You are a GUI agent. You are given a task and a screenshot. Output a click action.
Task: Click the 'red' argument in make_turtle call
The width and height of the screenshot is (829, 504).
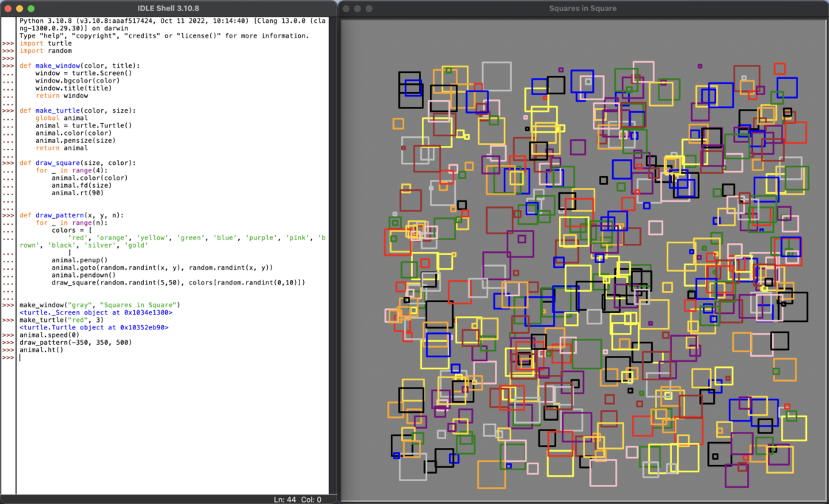[x=77, y=319]
